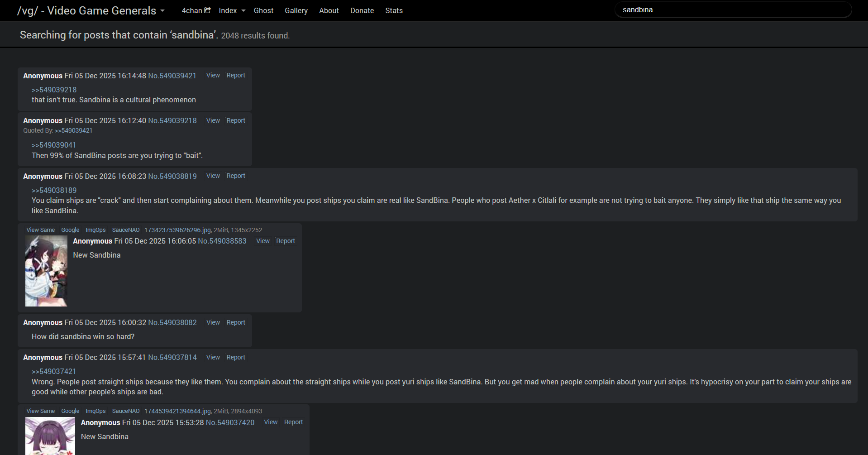Open ImgOps for image 1744539421394644.jpg
This screenshot has width=868, height=455.
click(x=95, y=411)
